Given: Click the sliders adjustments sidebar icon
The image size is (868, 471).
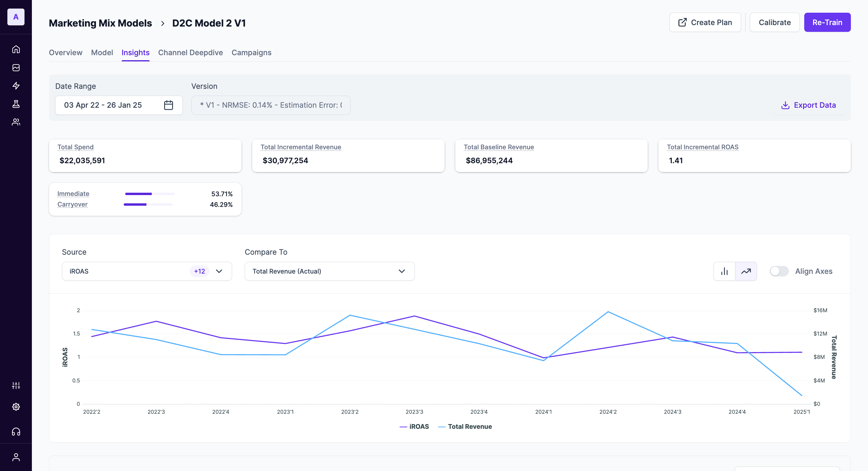Looking at the screenshot, I should coord(16,385).
